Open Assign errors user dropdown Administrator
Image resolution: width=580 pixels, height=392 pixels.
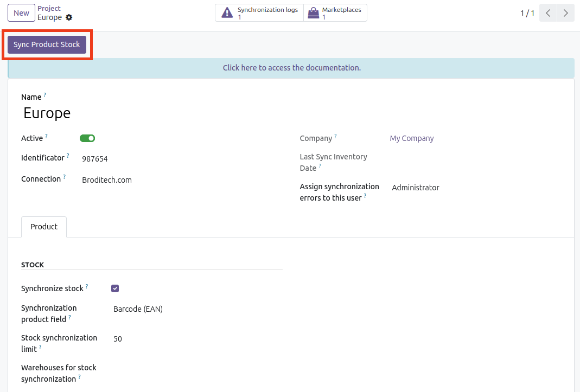coord(461,188)
